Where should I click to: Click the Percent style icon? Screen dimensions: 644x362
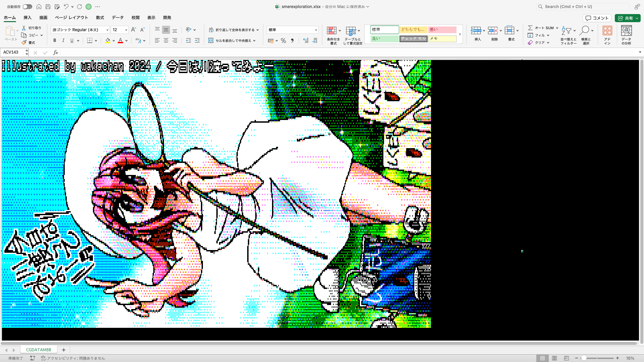283,41
